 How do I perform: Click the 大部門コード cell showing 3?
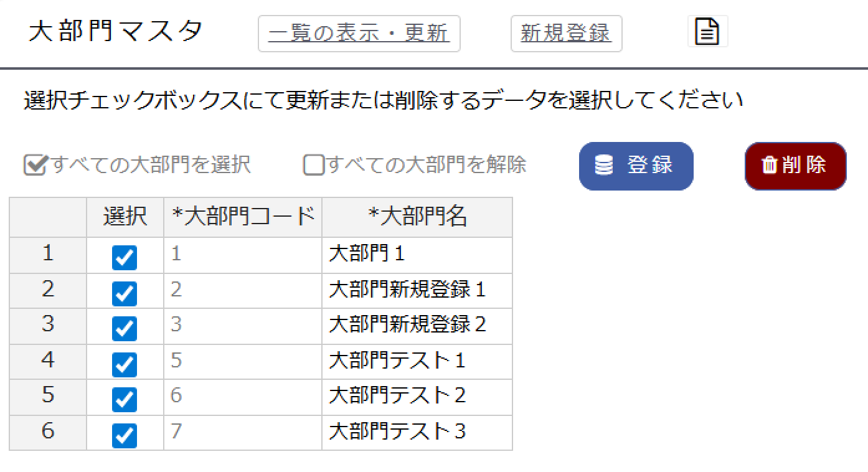(240, 326)
